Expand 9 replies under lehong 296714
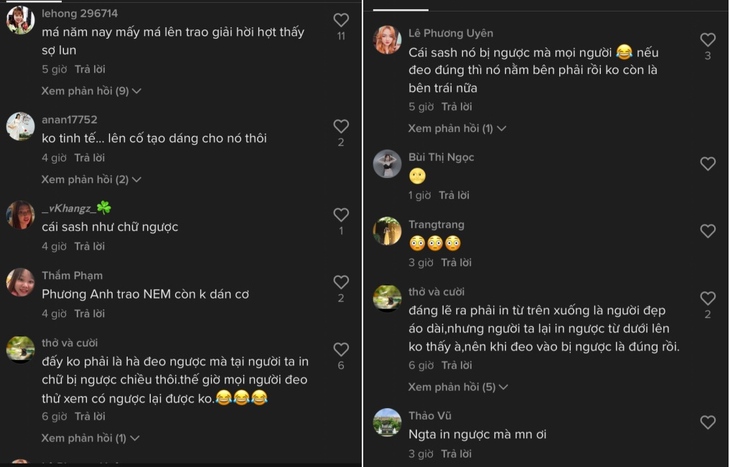The height and width of the screenshot is (467, 730). pyautogui.click(x=91, y=91)
